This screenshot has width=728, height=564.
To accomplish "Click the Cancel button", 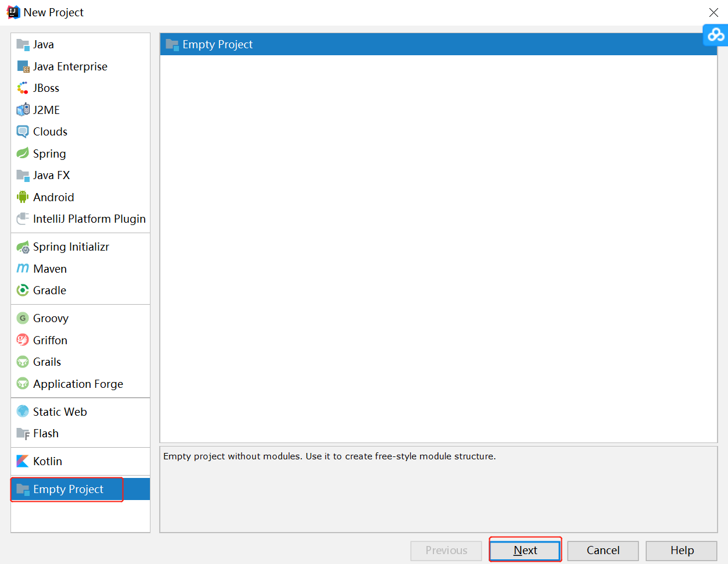I will coord(603,551).
